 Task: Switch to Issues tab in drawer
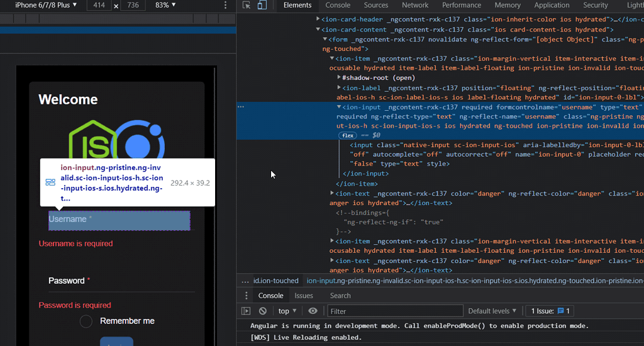pos(304,296)
